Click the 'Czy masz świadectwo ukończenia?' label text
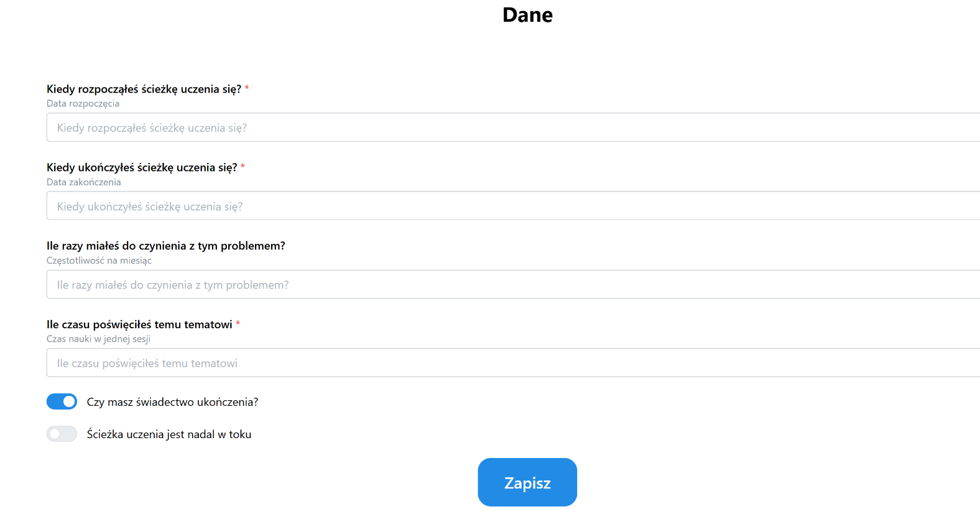Screen dimensions: 980x527 tap(172, 402)
